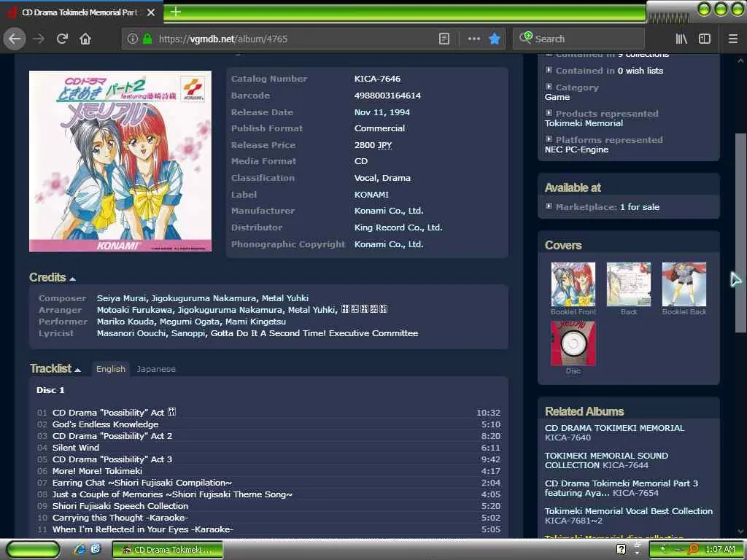747x560 pixels.
Task: Toggle reader view icon
Action: tap(444, 39)
